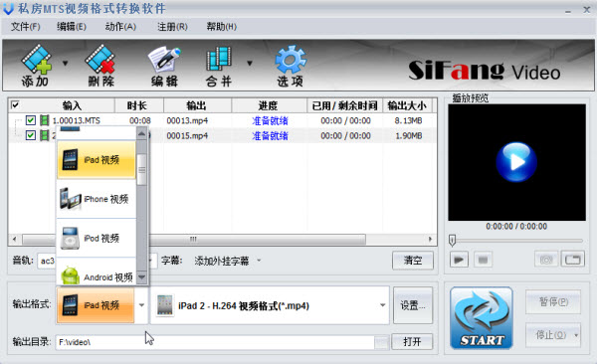
Task: Click the 清空 (Clear) button
Action: (413, 261)
